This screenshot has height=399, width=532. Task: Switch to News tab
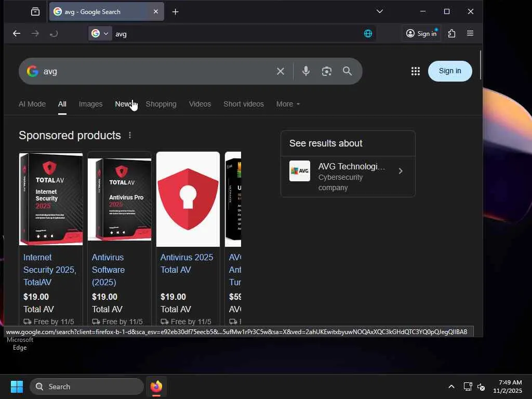(124, 104)
